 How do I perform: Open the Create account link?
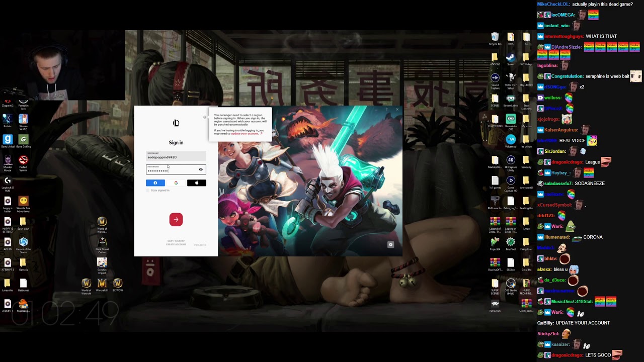[x=176, y=244]
